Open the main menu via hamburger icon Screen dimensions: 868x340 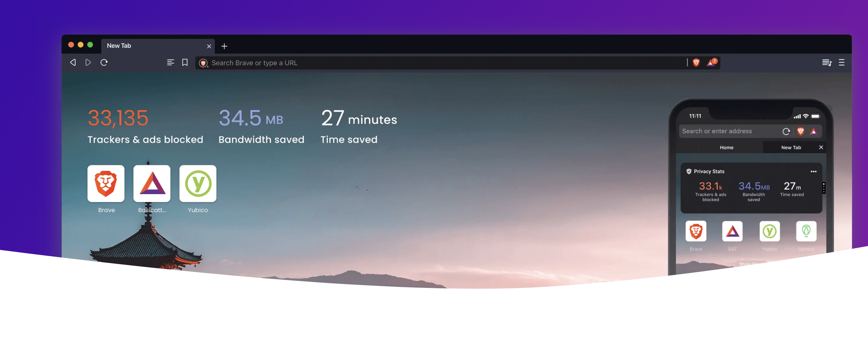click(x=841, y=62)
